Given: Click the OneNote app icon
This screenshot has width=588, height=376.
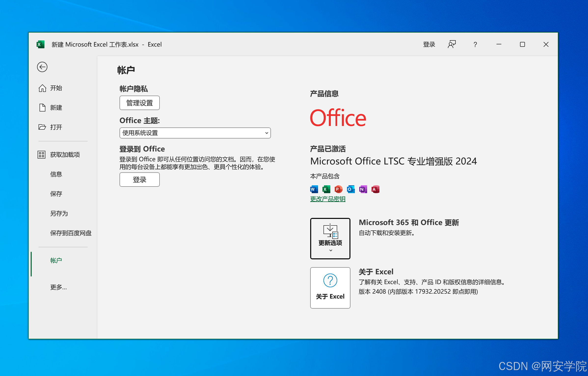Looking at the screenshot, I should 363,189.
